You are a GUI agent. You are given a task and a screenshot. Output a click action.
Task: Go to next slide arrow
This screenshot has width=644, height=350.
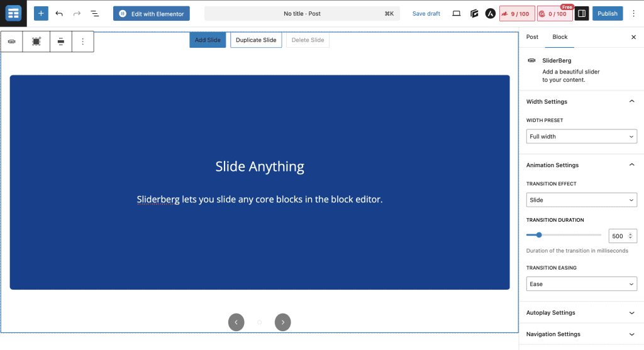tap(282, 322)
